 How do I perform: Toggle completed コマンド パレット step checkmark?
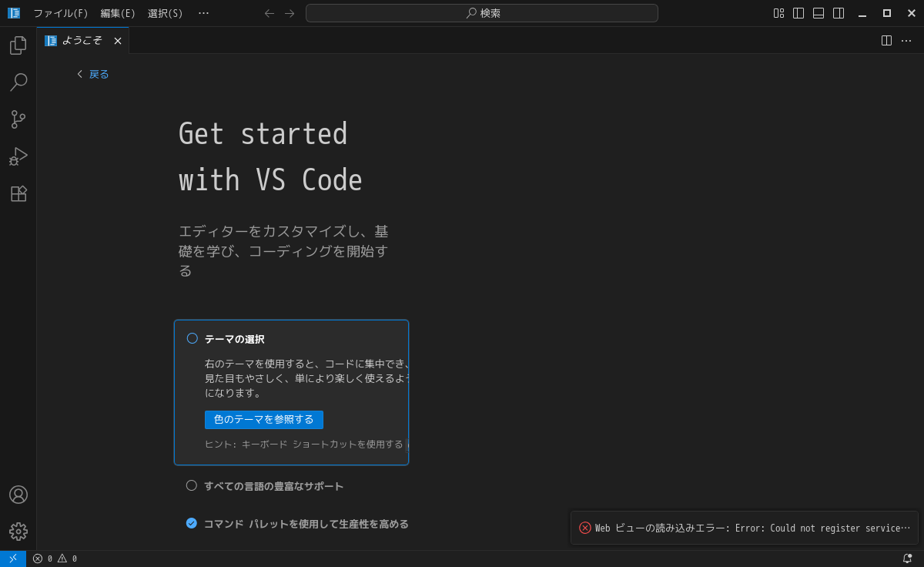coord(192,523)
